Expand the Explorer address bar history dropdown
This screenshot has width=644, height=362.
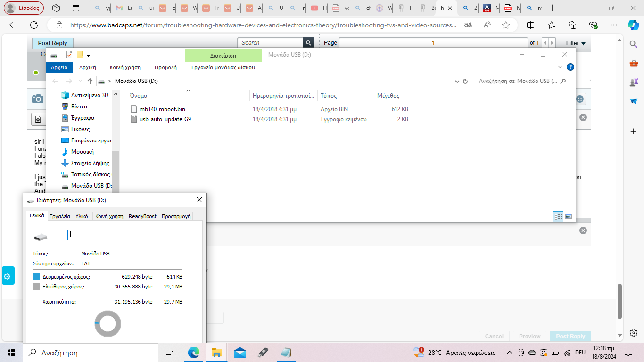point(456,81)
